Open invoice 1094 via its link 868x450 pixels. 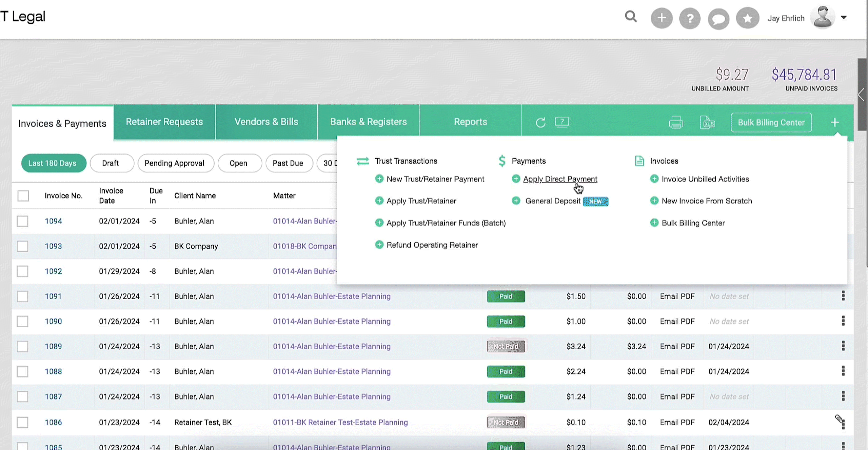[x=53, y=221]
